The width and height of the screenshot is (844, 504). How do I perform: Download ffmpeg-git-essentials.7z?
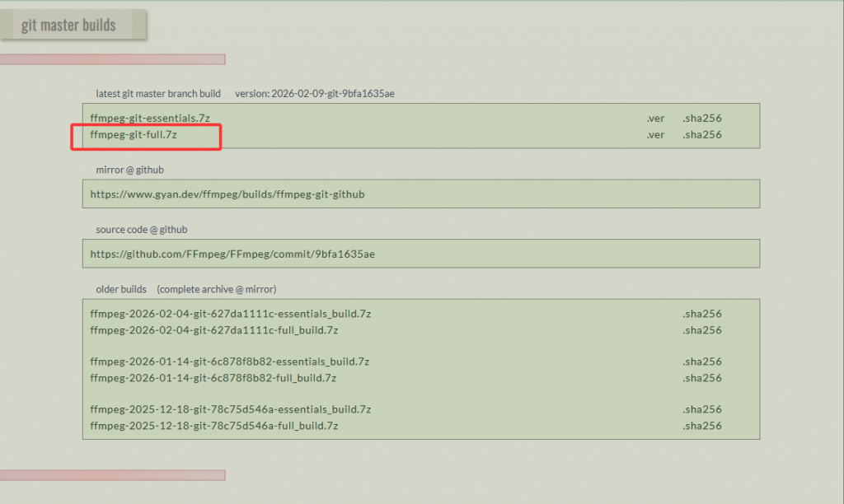[138, 119]
